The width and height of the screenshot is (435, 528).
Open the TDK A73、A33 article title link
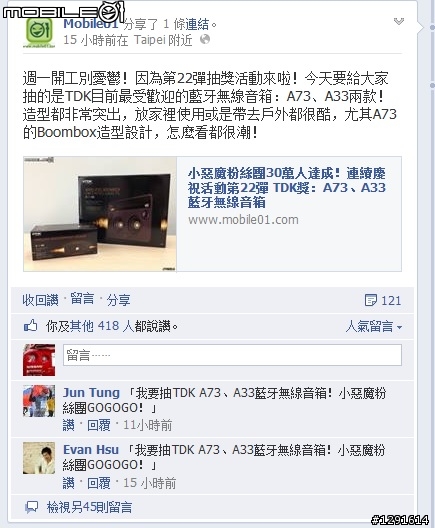(287, 188)
